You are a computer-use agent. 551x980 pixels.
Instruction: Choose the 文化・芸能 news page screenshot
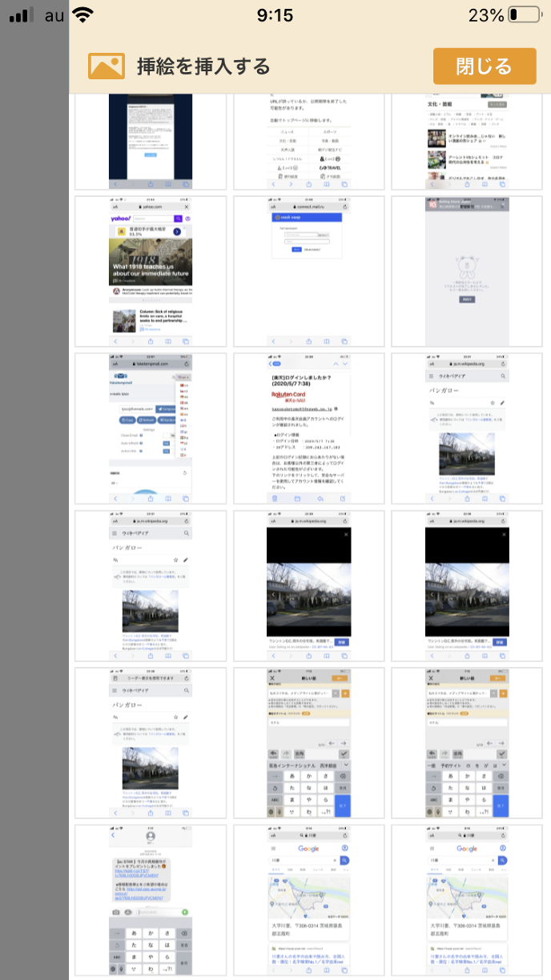click(467, 142)
